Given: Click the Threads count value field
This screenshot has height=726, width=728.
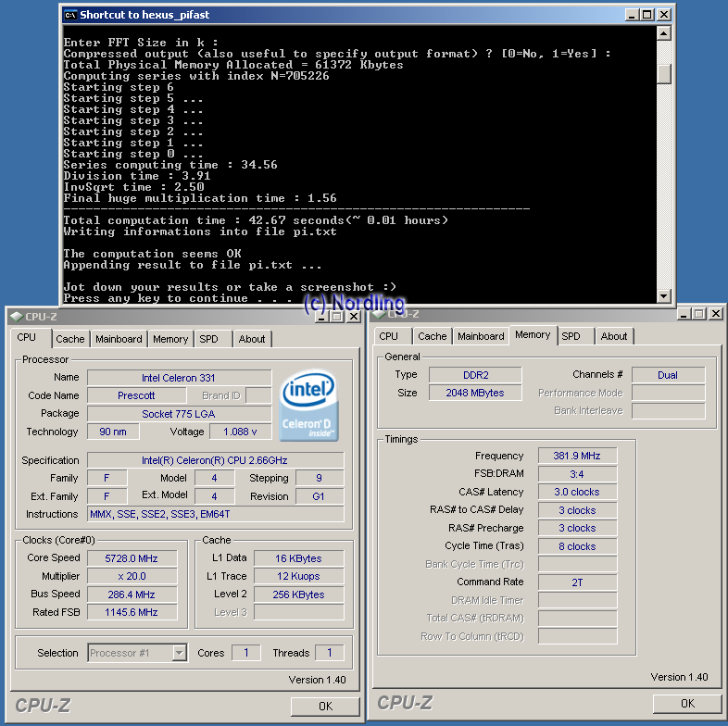Looking at the screenshot, I should tap(330, 653).
